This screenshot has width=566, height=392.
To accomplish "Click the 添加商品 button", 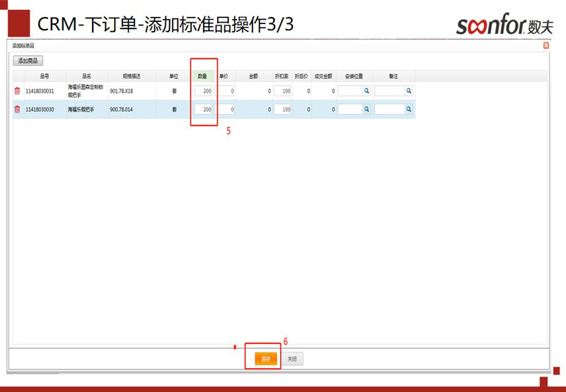I will click(28, 61).
